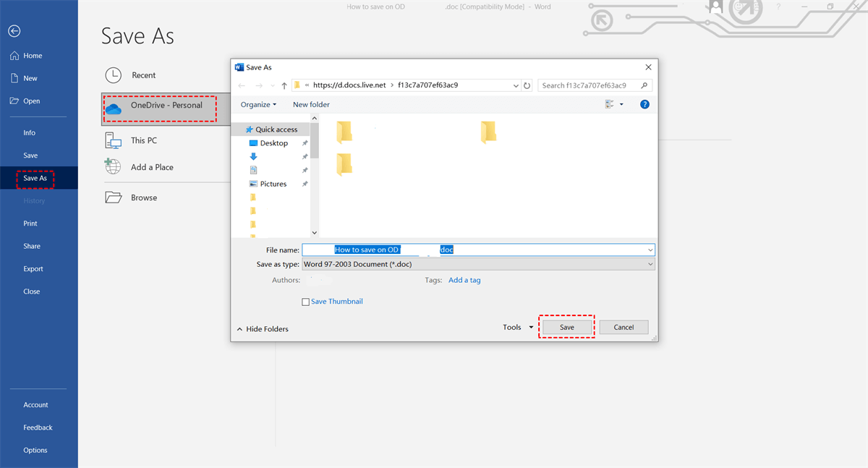Open the Export page
The image size is (868, 468).
click(x=33, y=269)
